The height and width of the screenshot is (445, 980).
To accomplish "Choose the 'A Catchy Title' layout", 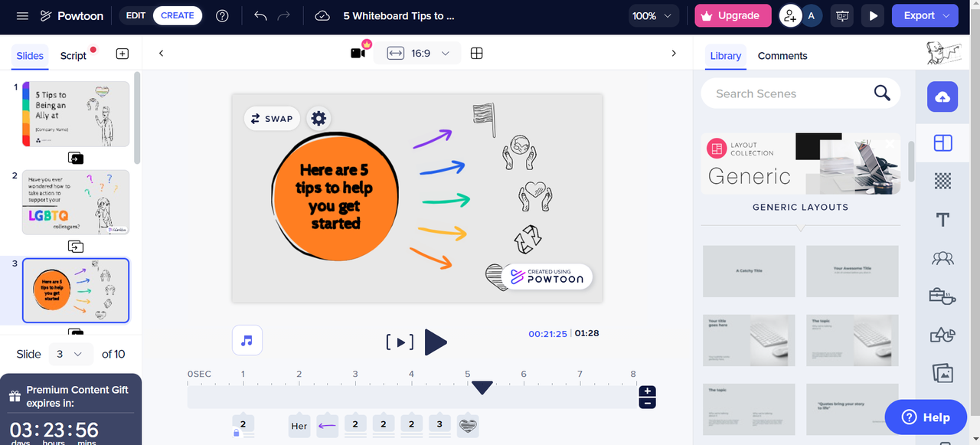I will (749, 271).
